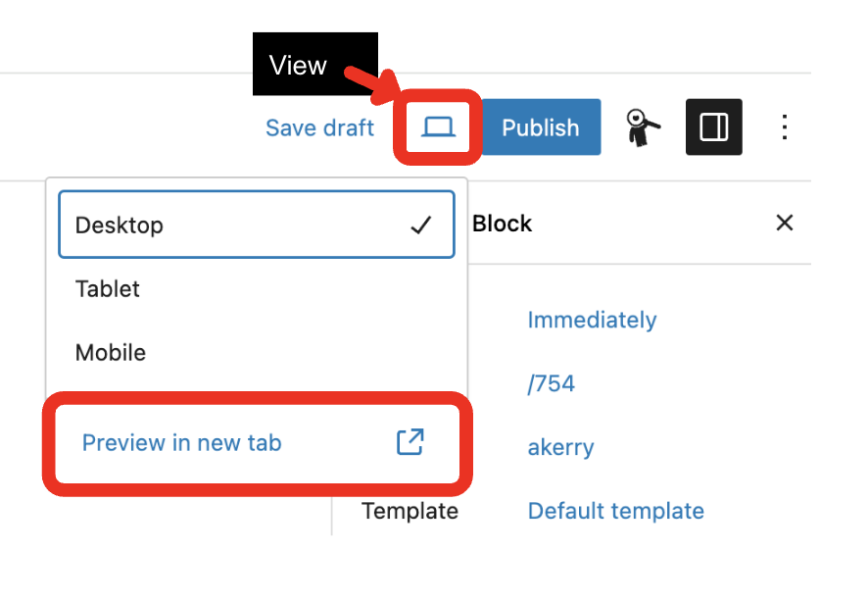Click the black View tooltip label
Viewport: 868px width, 602px height.
(299, 66)
